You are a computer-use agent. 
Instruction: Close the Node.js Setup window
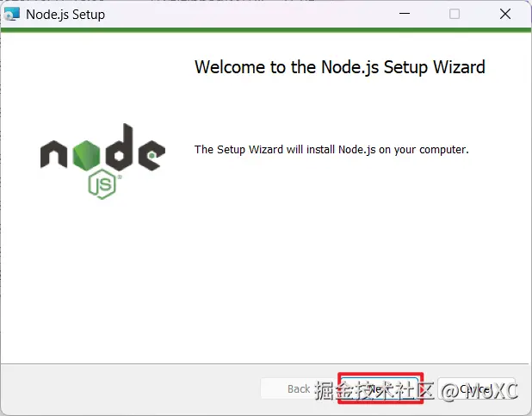505,14
